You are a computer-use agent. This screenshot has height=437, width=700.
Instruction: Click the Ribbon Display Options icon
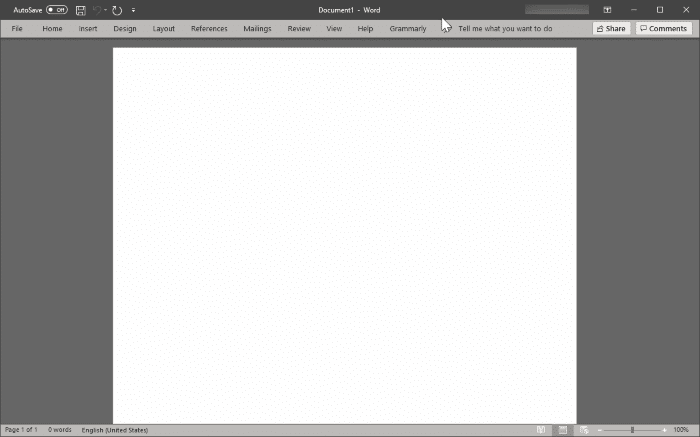[607, 10]
